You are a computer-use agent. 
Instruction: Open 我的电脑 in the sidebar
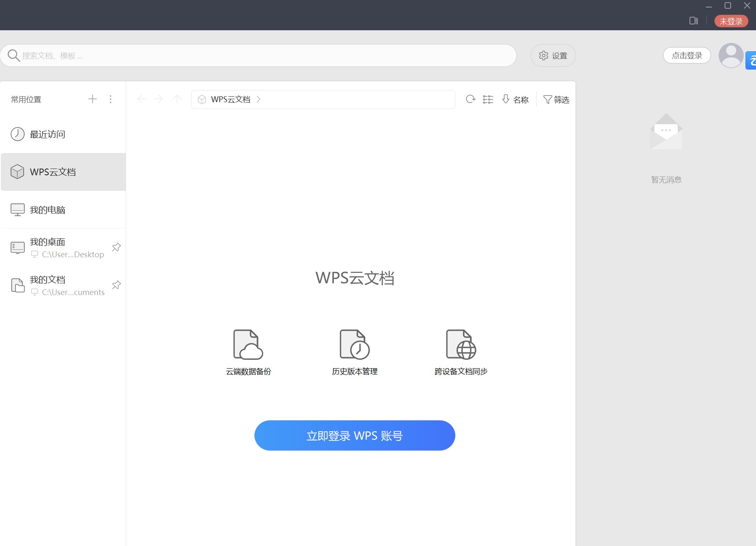[x=63, y=210]
